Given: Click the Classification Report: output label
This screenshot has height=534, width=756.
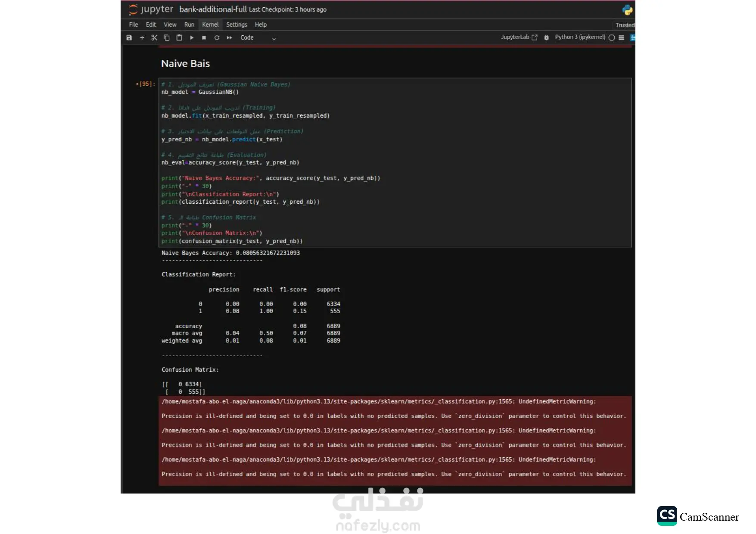Looking at the screenshot, I should (x=199, y=275).
